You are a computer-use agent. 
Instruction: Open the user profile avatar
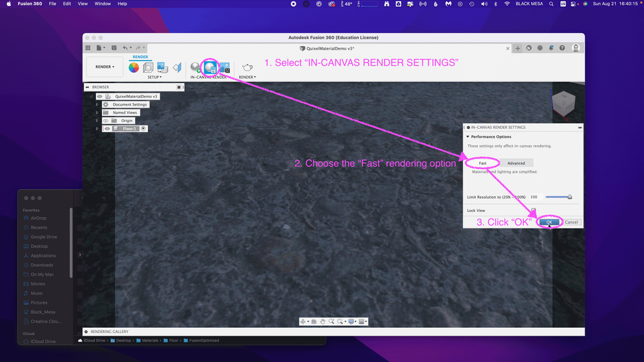tap(576, 48)
